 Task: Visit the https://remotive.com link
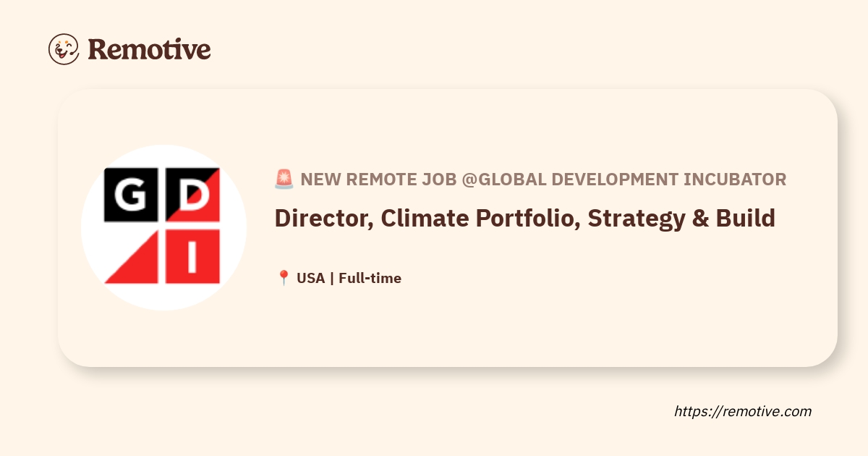click(744, 411)
